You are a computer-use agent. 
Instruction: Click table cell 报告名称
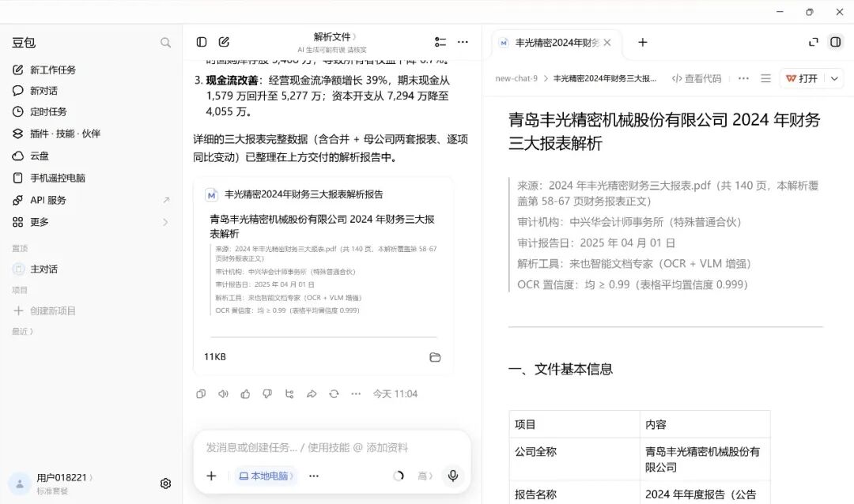[x=575, y=493]
